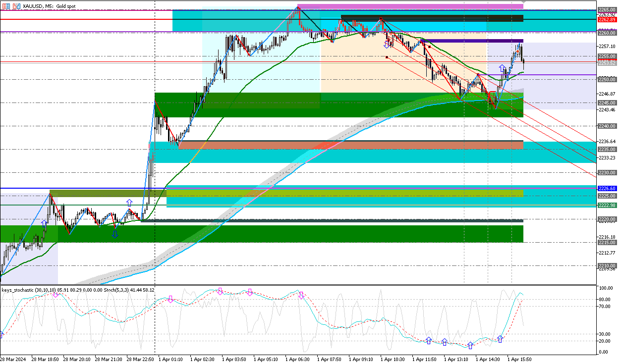Click the 2260.00 price level label
622x364 pixels.
click(x=607, y=33)
